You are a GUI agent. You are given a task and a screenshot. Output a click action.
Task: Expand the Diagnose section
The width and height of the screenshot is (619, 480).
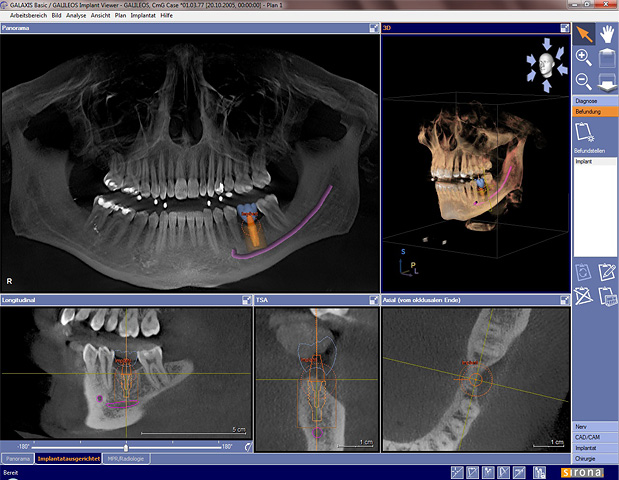pos(595,101)
